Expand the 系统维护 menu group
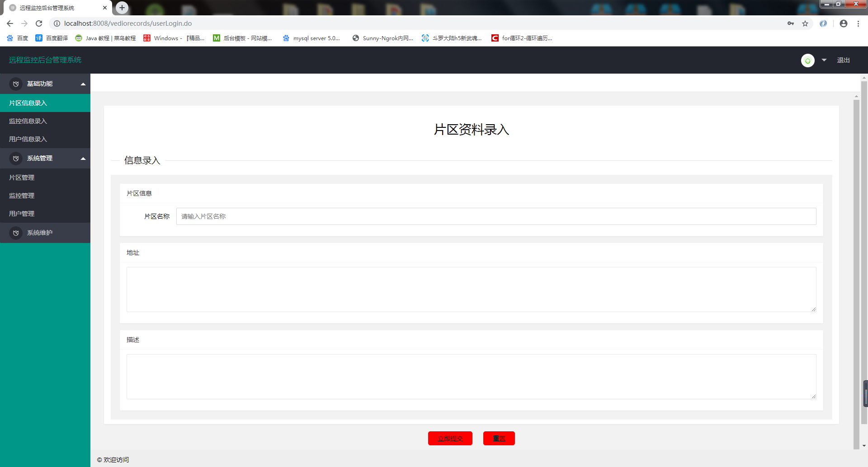The image size is (868, 467). [45, 233]
